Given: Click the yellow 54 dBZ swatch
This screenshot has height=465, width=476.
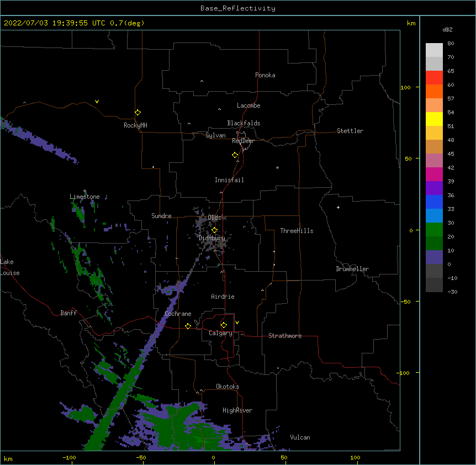Looking at the screenshot, I should (434, 119).
